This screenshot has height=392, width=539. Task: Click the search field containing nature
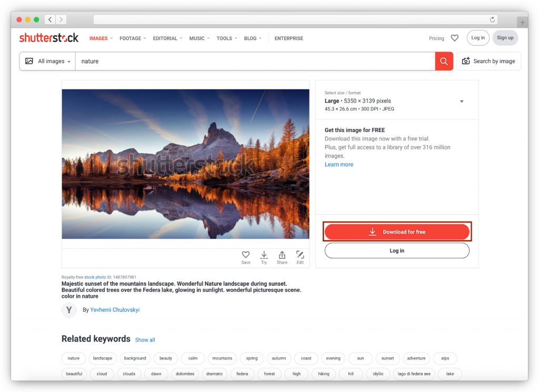coord(255,61)
